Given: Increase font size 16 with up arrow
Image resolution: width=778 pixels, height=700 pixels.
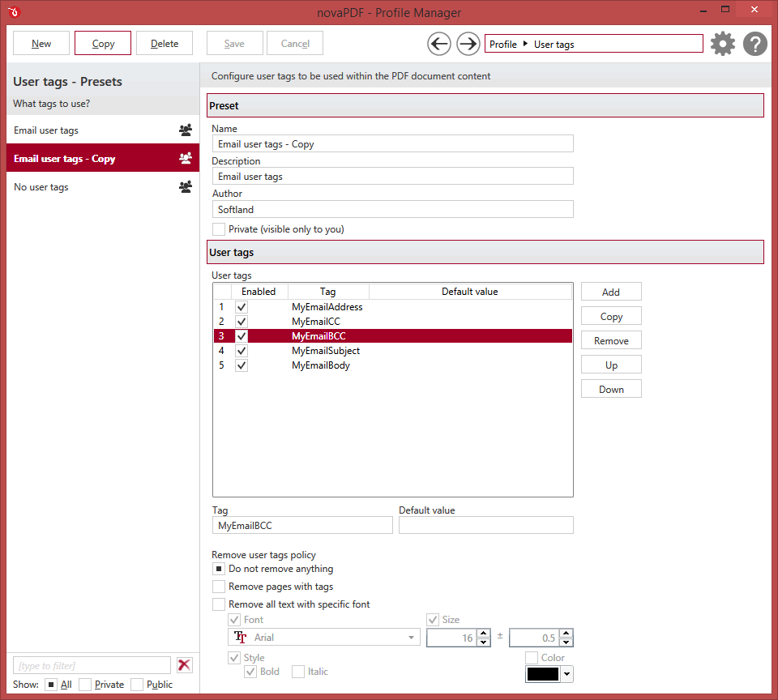Looking at the screenshot, I should [x=483, y=633].
